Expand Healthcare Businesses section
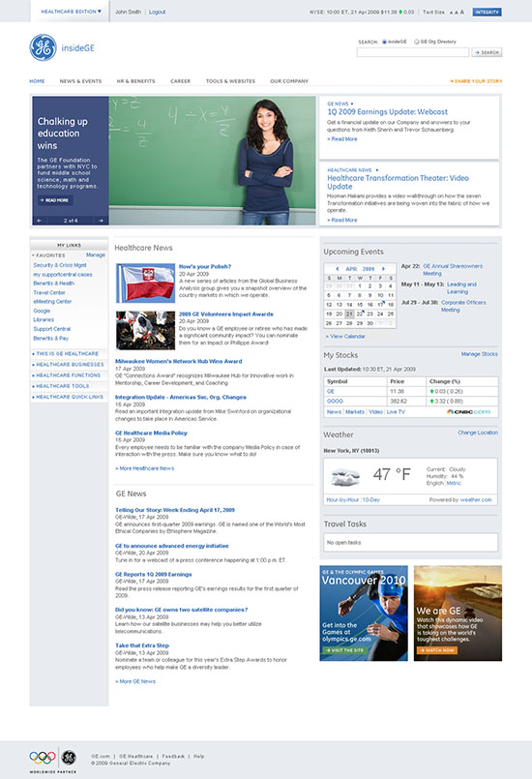Screen dimensions: 532x779 pyautogui.click(x=70, y=365)
